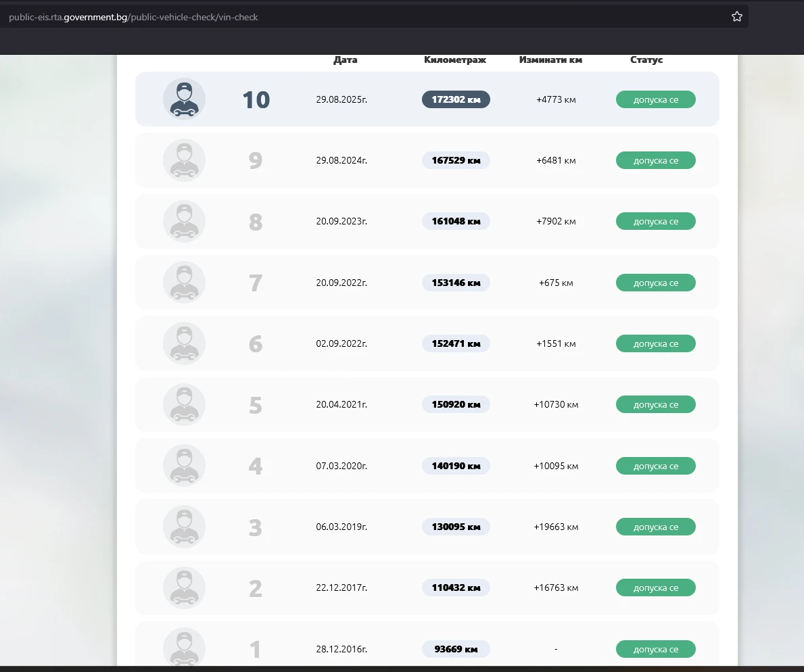Click the Статус column header
Screen dimensions: 804x672
point(646,59)
